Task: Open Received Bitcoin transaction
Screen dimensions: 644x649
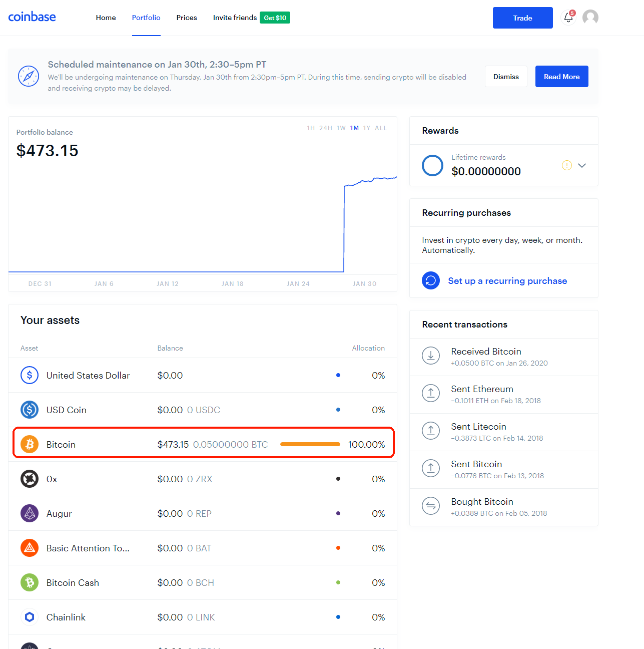Action: point(504,357)
